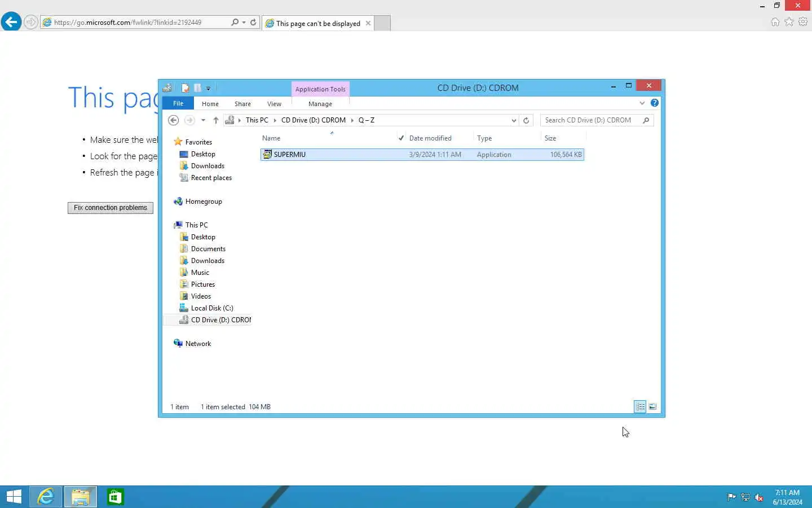
Task: Sort by the Name column header
Action: (x=271, y=138)
